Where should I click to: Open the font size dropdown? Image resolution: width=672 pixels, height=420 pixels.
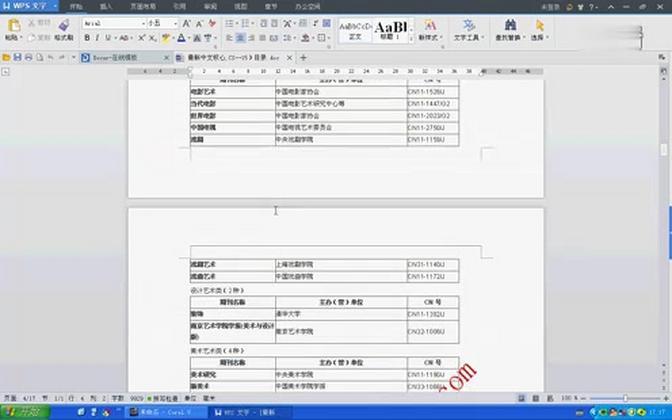175,24
